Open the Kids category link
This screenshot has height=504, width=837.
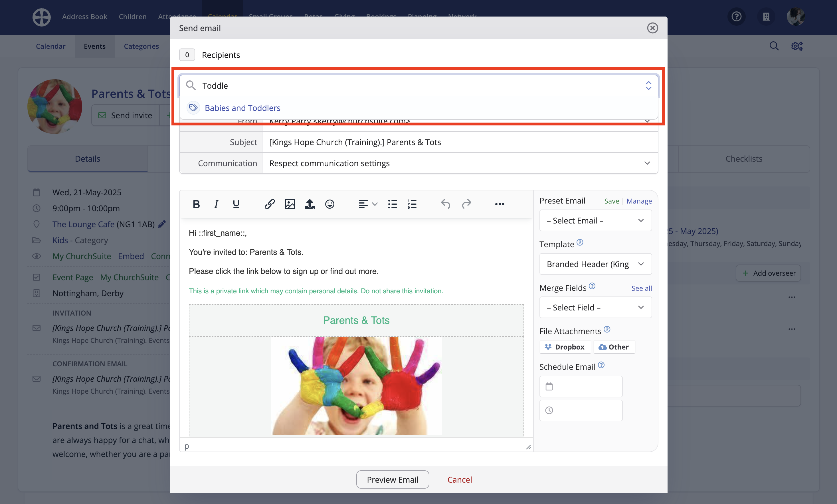(x=60, y=240)
